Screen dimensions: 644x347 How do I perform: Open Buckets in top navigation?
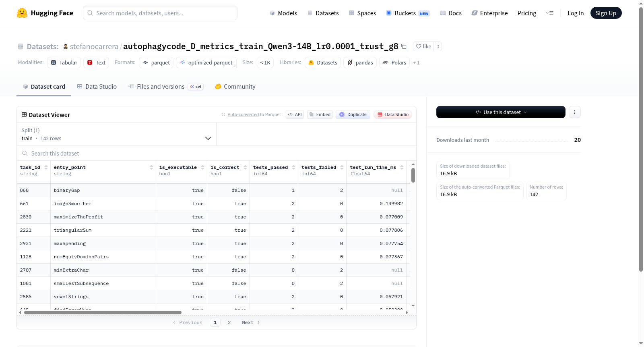407,13
